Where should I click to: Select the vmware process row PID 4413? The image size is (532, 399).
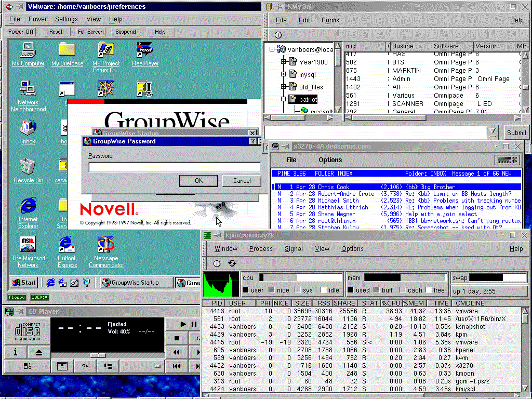[362, 311]
